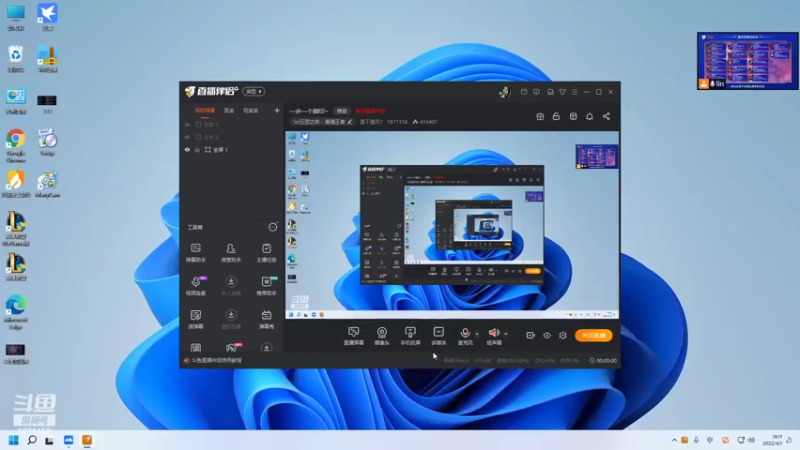Screen dimensions: 800x450
Task: Open the toolbox tool with green NEW badge
Action: (x=266, y=286)
